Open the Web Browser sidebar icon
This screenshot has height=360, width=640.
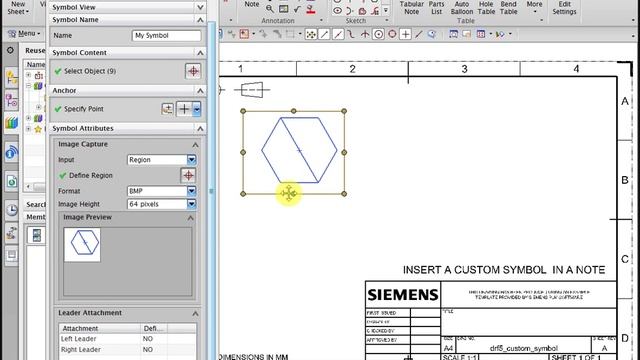coord(12,181)
